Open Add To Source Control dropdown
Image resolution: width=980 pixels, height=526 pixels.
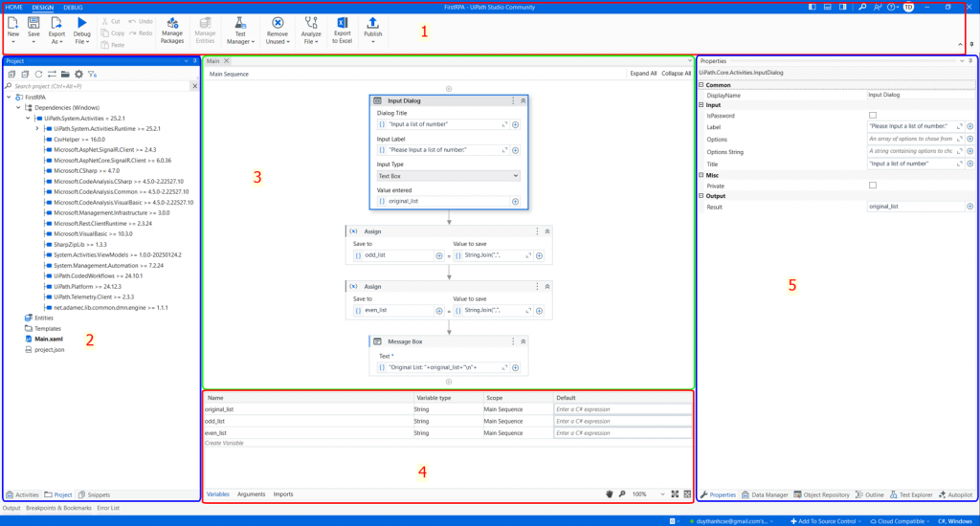[x=825, y=521]
